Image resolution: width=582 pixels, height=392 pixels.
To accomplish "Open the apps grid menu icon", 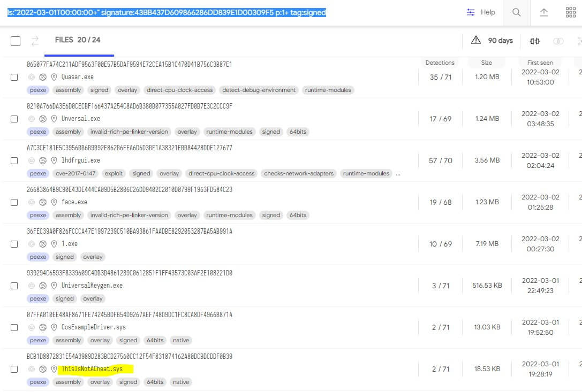I will pos(571,12).
